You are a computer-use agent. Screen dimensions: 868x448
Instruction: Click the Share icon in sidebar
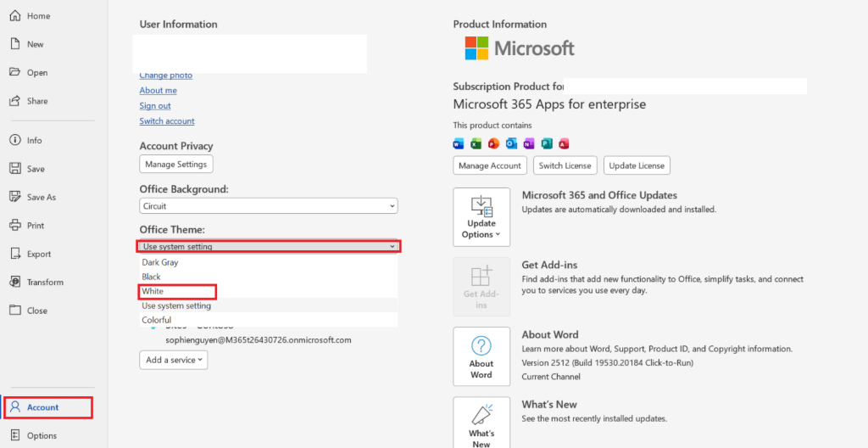pos(15,101)
